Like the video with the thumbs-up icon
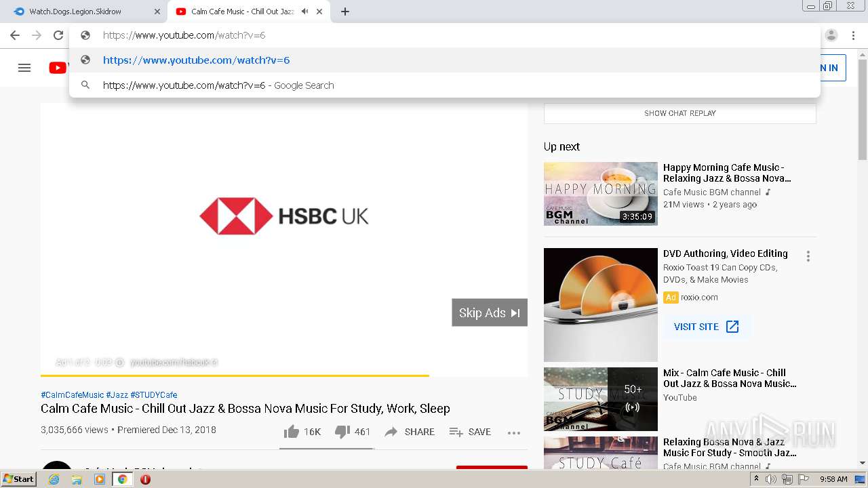This screenshot has height=488, width=868. (x=292, y=432)
